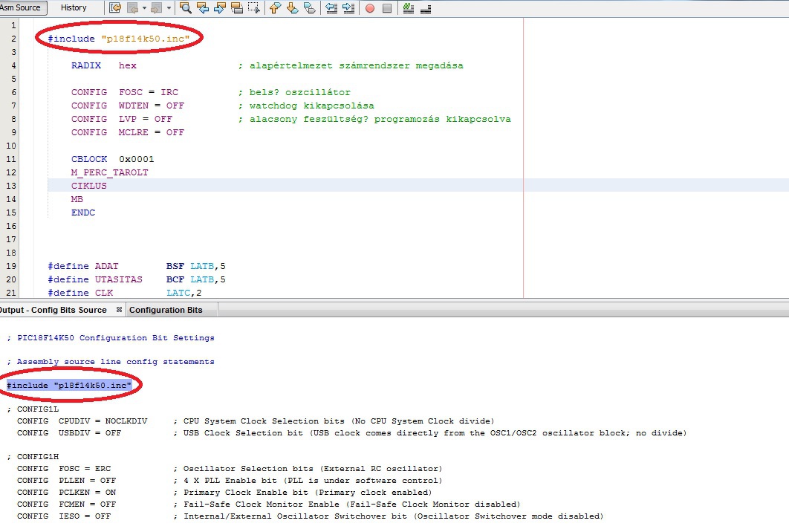
Task: Click the #define ADAT line
Action: (137, 266)
